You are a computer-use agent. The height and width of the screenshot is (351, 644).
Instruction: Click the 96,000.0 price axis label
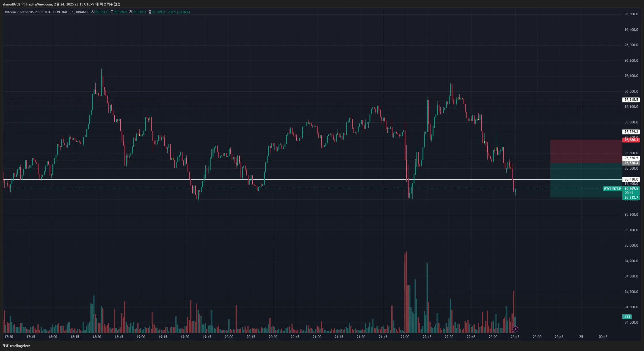(x=631, y=91)
